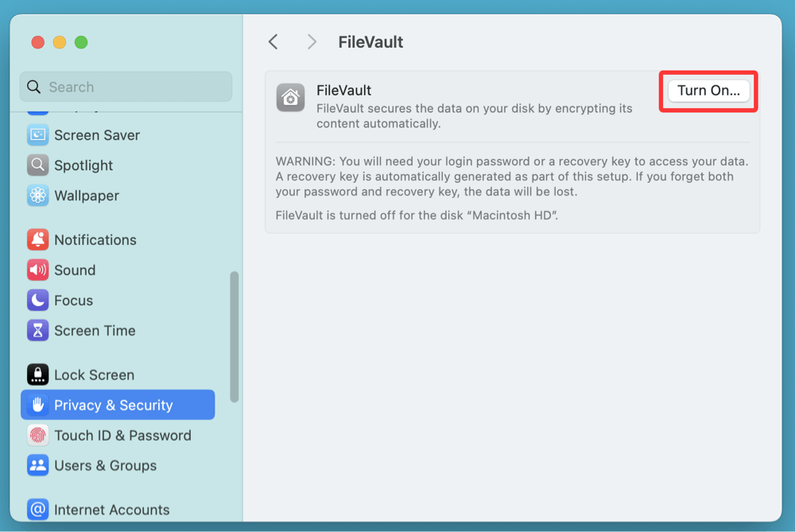The width and height of the screenshot is (795, 532).
Task: Click the red Notifications bell icon
Action: tap(37, 240)
